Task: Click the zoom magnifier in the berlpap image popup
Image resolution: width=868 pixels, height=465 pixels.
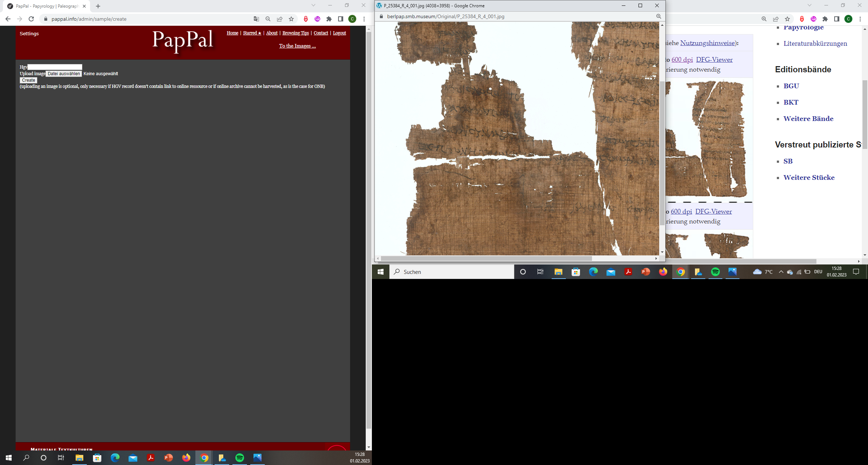Action: 658,16
